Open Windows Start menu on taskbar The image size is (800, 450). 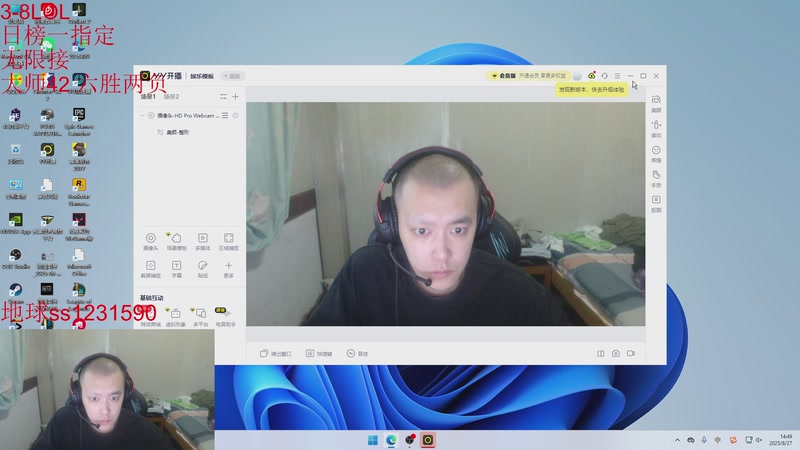(x=373, y=440)
